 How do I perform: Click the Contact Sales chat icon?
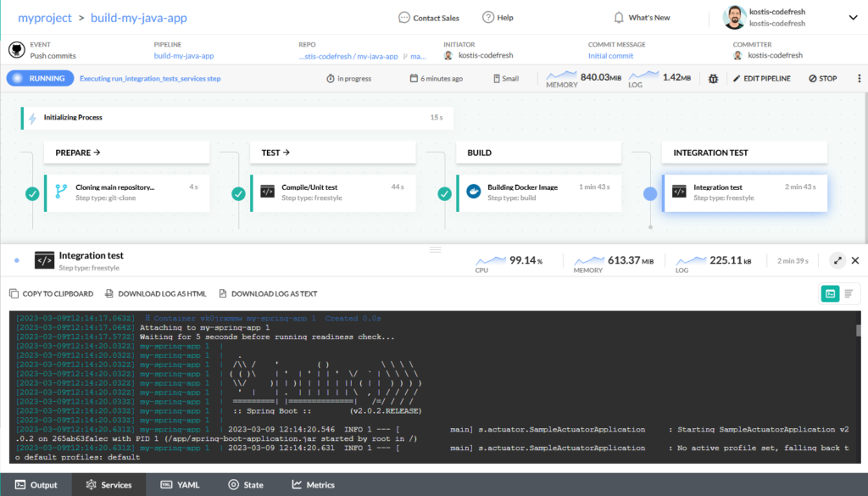(404, 18)
